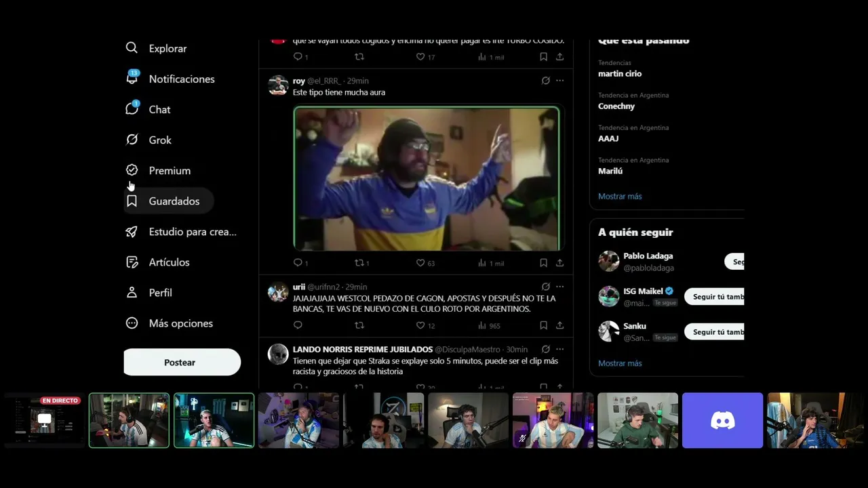This screenshot has width=868, height=488.
Task: Open the views count on top post
Action: click(x=491, y=57)
